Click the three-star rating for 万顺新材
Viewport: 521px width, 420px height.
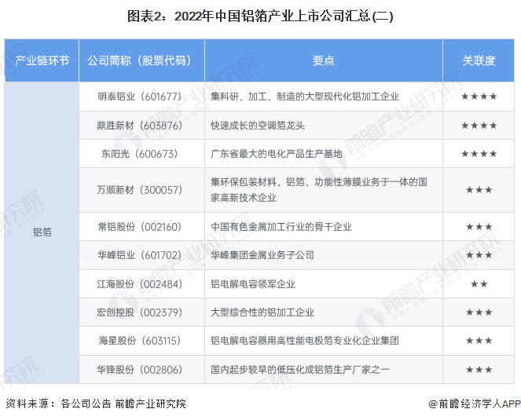point(479,190)
